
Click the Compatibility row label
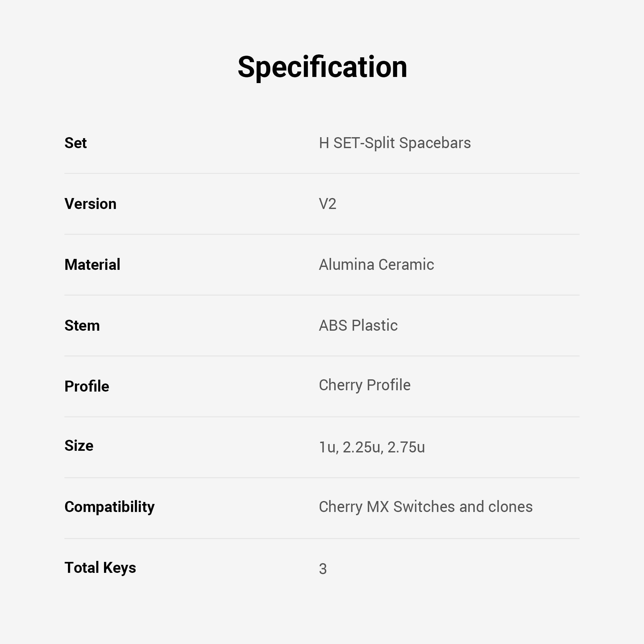(109, 507)
